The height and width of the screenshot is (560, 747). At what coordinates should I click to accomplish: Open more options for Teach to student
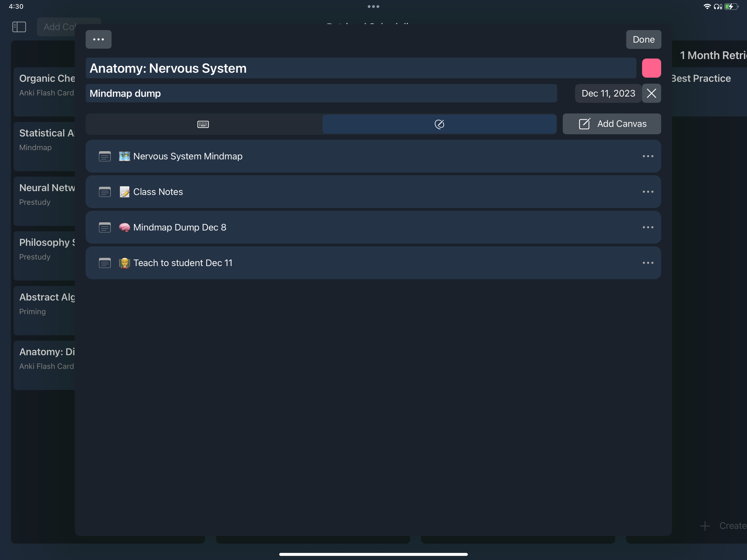(648, 263)
